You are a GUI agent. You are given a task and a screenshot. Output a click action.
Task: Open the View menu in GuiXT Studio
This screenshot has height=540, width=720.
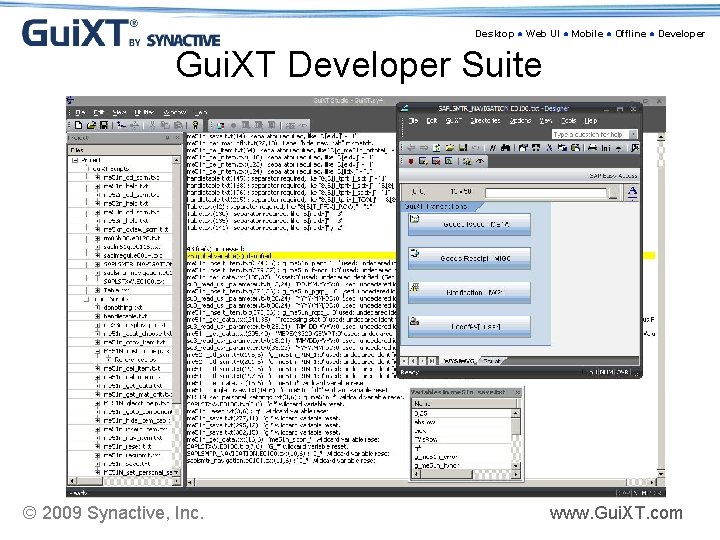click(x=119, y=112)
